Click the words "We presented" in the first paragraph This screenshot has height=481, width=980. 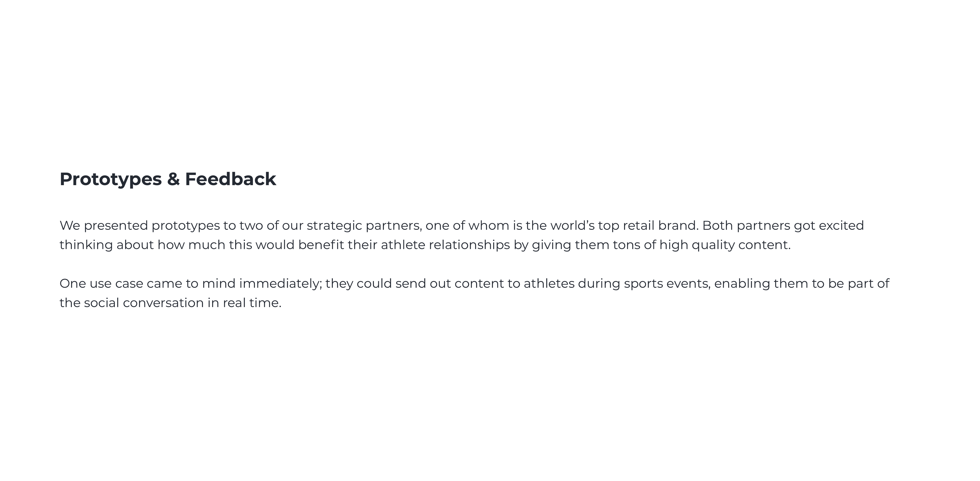click(103, 226)
